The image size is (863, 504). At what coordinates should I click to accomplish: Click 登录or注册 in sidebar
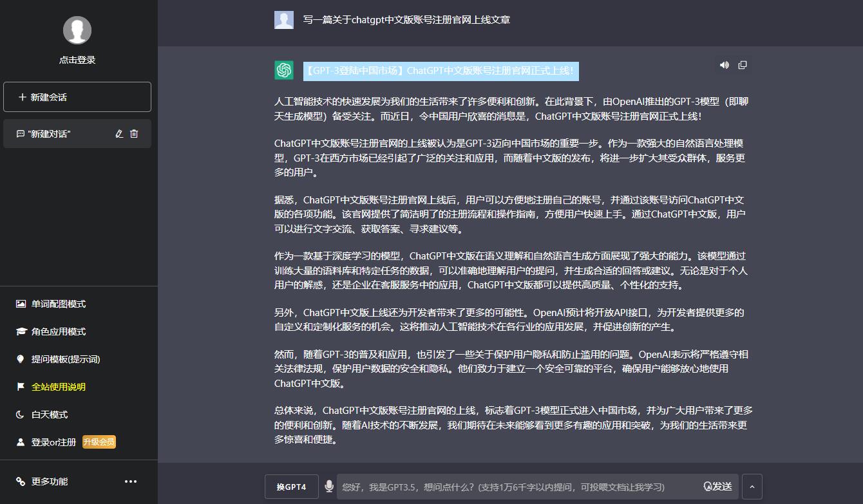click(53, 442)
